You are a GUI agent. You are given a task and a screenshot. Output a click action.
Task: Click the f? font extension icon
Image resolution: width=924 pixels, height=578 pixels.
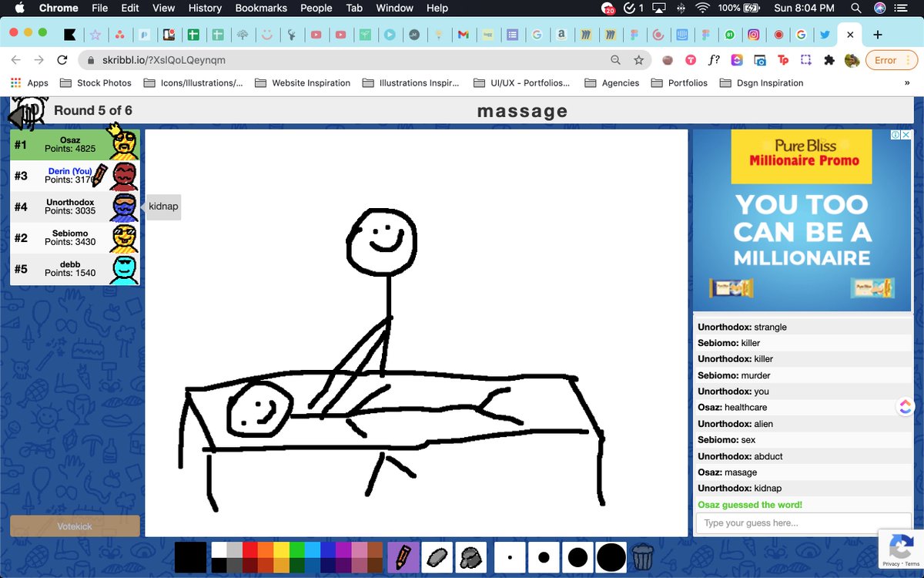pyautogui.click(x=714, y=60)
